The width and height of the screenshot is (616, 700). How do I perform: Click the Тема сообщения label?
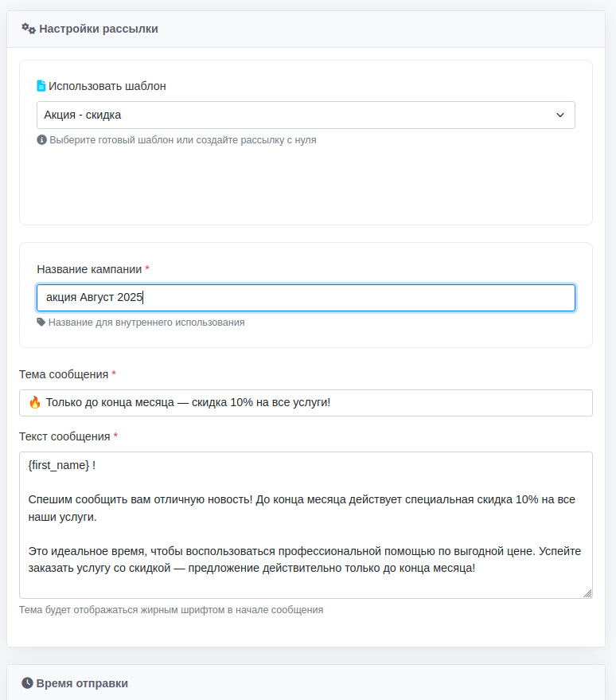point(64,374)
